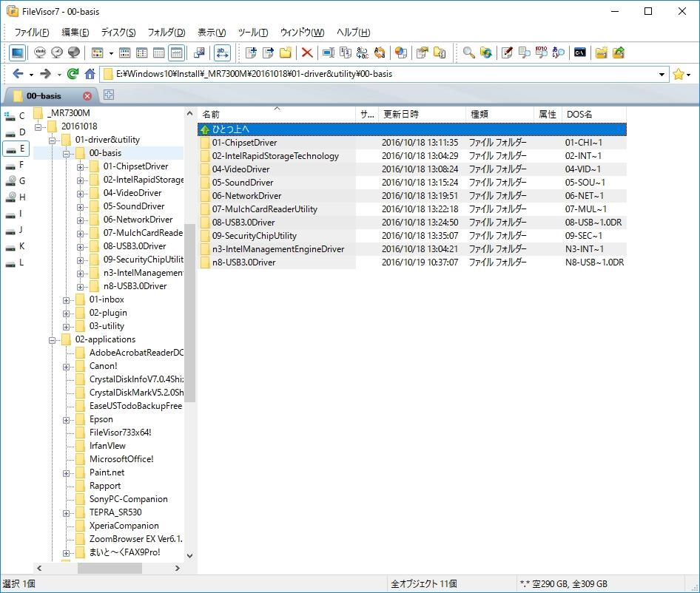Viewport: 700px width, 593px height.
Task: Click the red X delete icon
Action: (306, 53)
